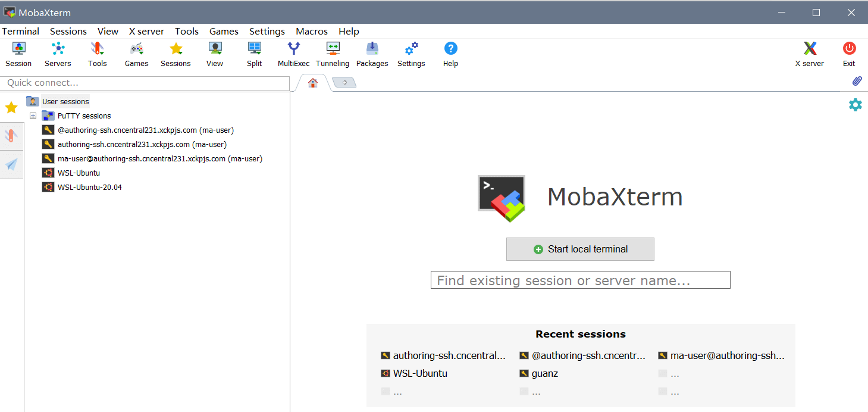
Task: Open the Packages manager icon
Action: click(372, 55)
